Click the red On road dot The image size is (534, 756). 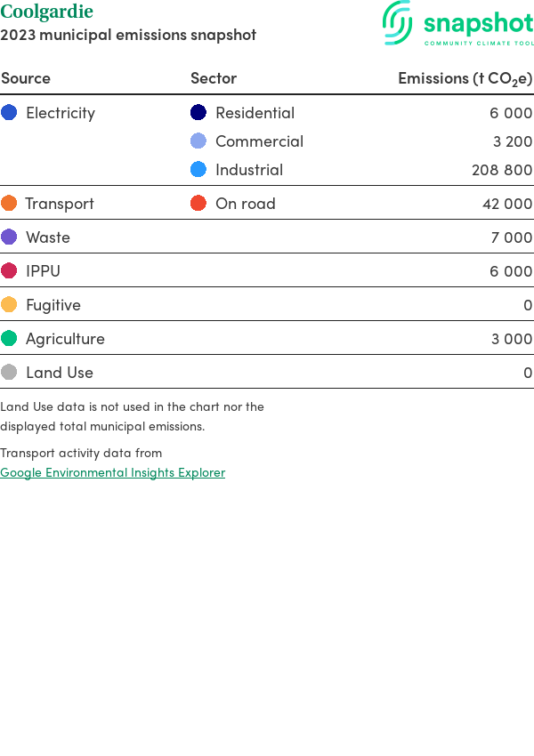(x=198, y=204)
